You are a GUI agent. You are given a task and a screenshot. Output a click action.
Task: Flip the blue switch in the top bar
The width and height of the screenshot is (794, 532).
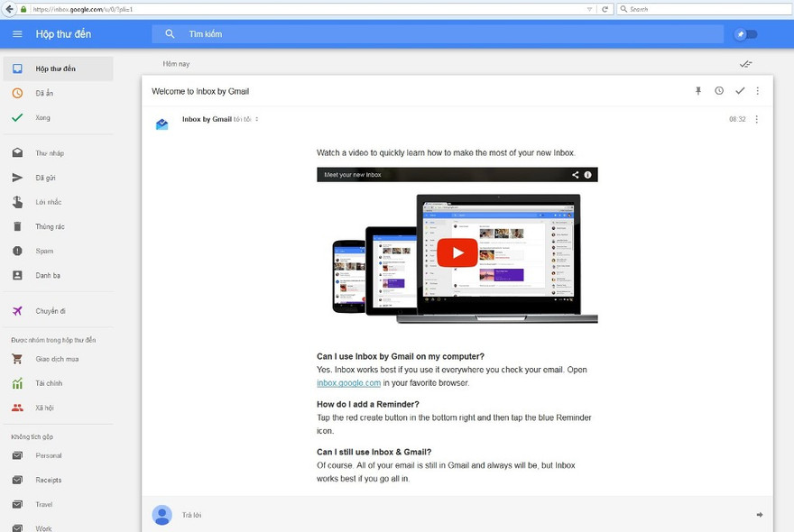(744, 33)
